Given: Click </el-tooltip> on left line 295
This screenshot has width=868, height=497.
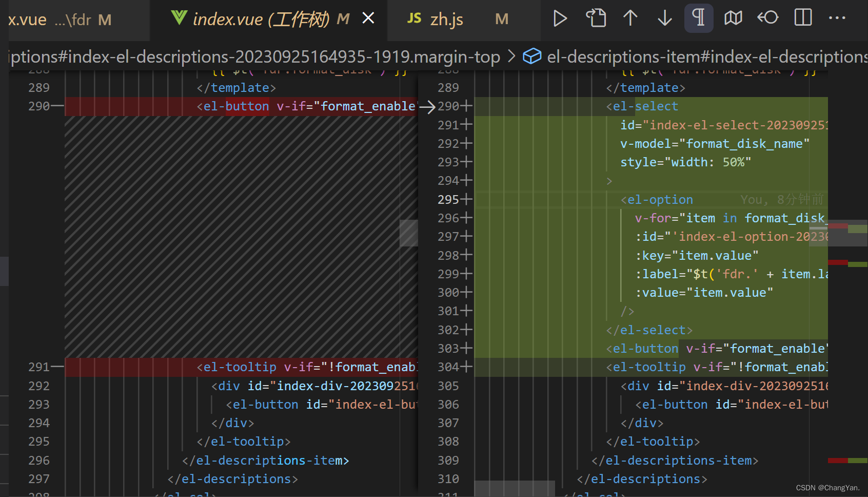Looking at the screenshot, I should click(x=244, y=442).
